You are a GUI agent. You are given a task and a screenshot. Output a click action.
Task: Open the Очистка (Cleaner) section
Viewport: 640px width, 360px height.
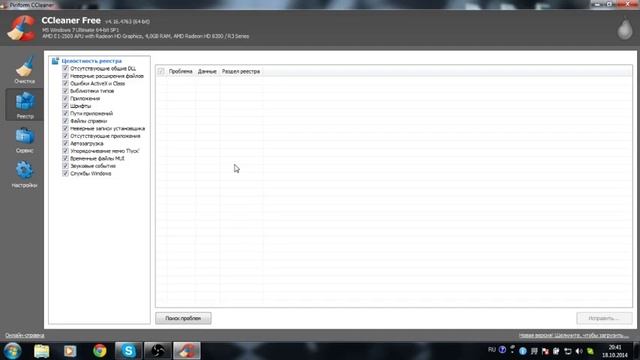point(24,70)
